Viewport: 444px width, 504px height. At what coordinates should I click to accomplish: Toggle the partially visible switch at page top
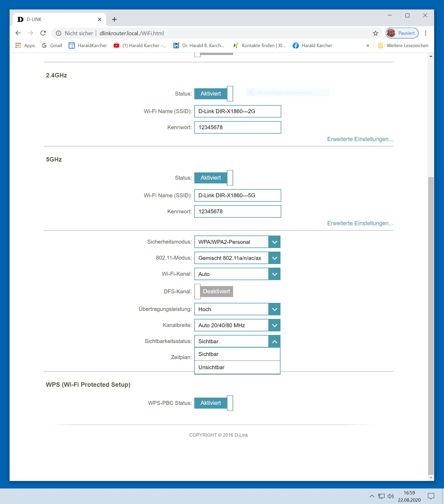tap(214, 54)
